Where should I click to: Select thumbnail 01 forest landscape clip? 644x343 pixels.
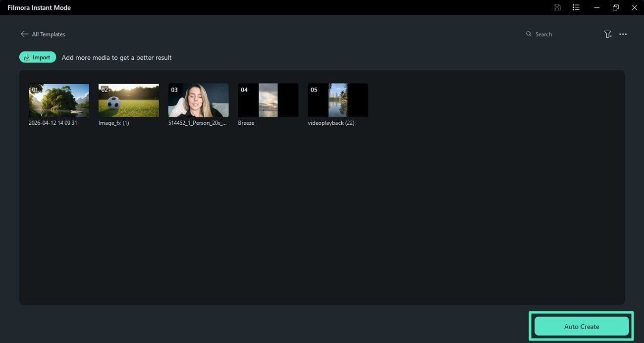(x=59, y=100)
